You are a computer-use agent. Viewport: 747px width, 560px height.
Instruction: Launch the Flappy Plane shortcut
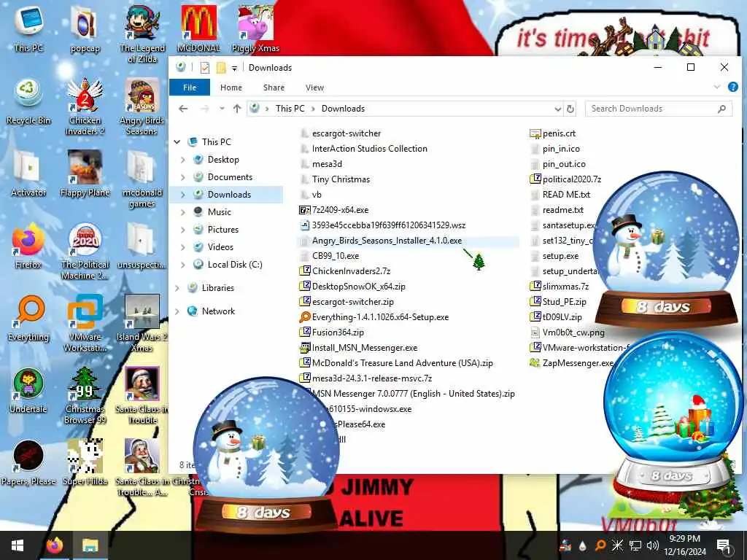(85, 174)
